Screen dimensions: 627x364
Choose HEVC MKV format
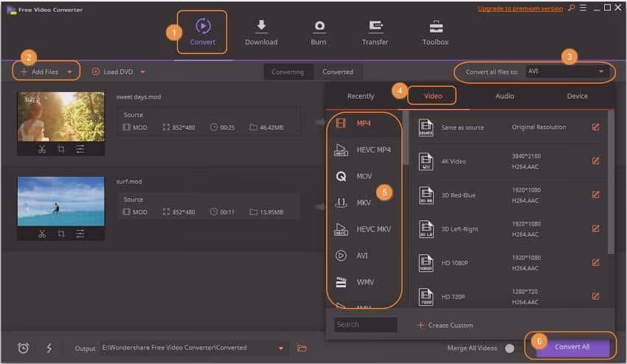tap(364, 229)
